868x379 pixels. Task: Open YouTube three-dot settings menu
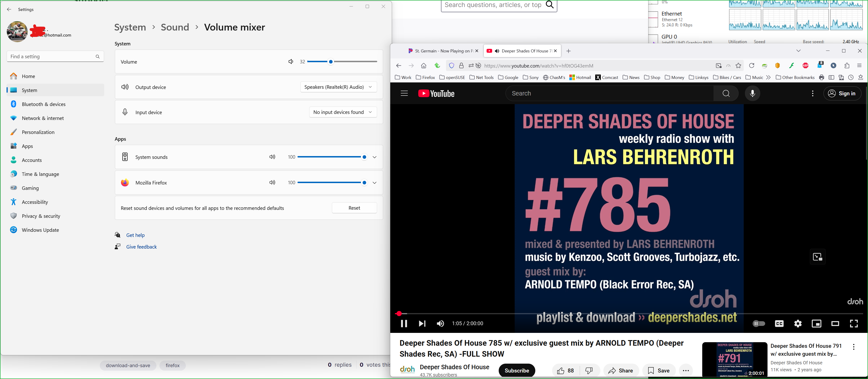point(813,93)
